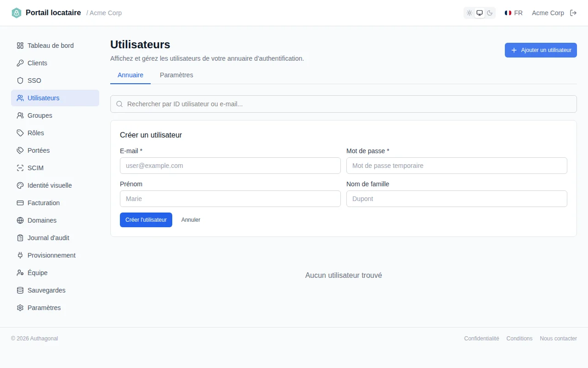Navigate to Journal d'audit
Image resolution: width=588 pixels, height=368 pixels.
[55, 238]
